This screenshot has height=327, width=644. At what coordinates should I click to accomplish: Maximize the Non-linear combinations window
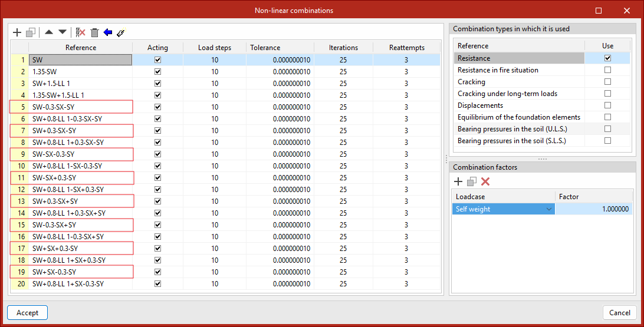coord(599,11)
